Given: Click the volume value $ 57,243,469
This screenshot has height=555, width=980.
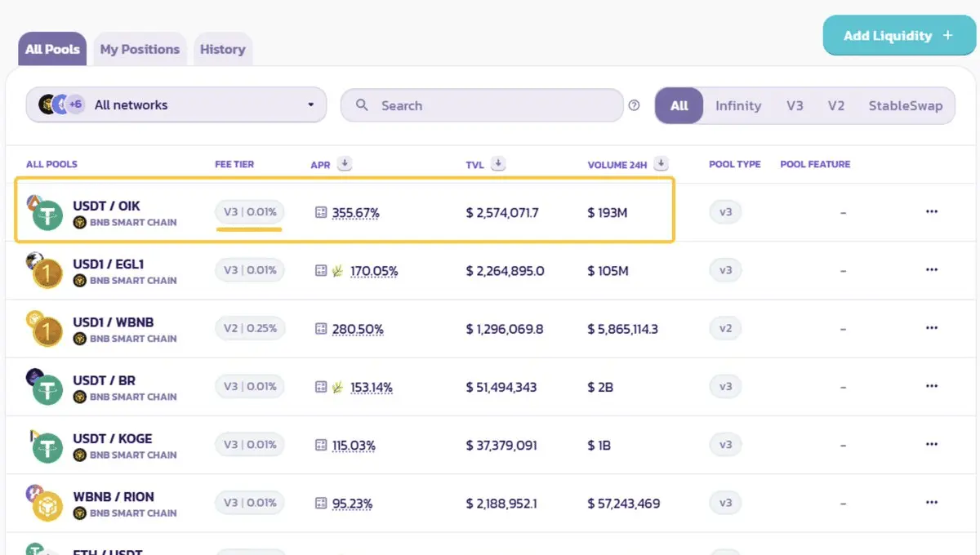Looking at the screenshot, I should click(x=624, y=504).
